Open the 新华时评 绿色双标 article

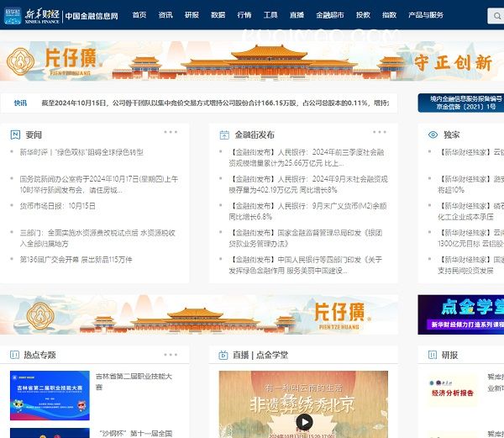81,152
